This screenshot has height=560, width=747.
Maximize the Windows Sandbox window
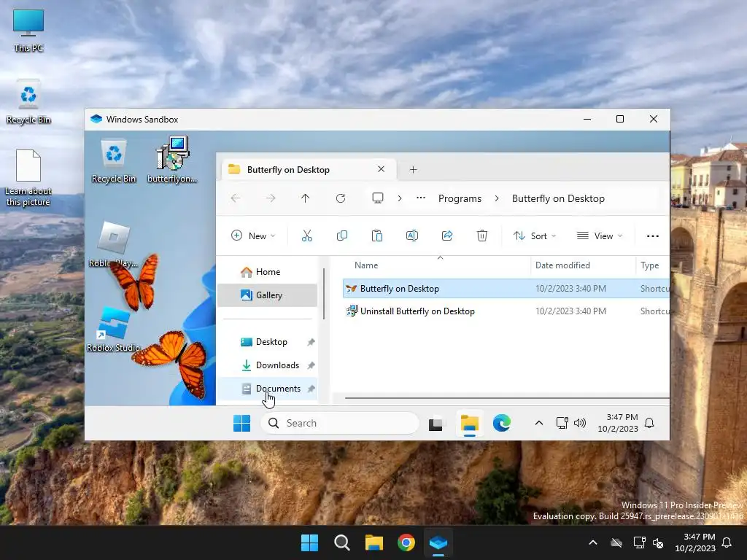click(x=620, y=119)
